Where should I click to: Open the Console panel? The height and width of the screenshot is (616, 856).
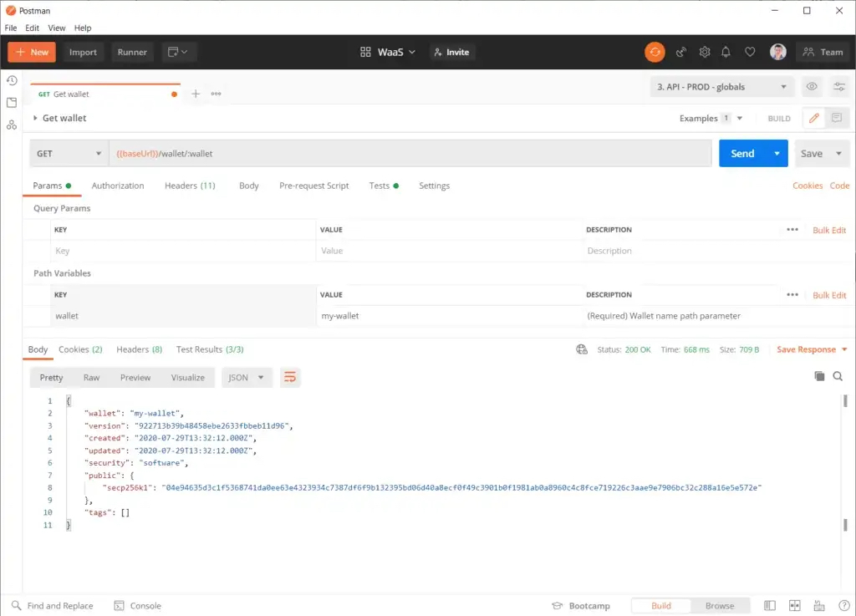138,606
